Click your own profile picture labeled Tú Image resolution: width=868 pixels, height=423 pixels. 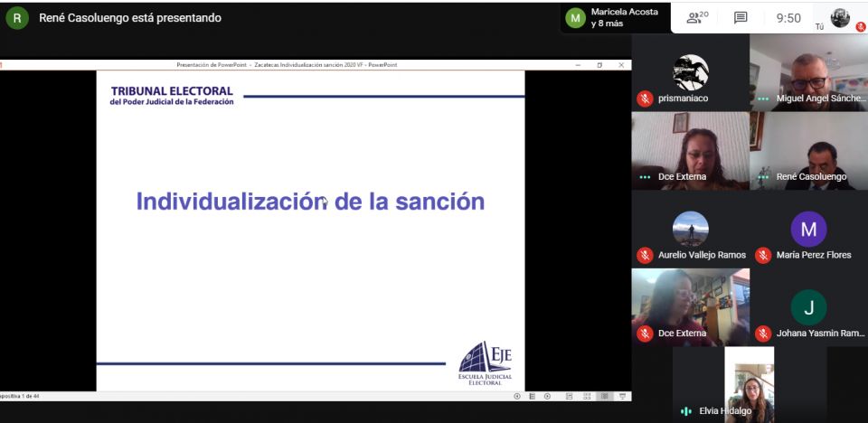click(840, 18)
